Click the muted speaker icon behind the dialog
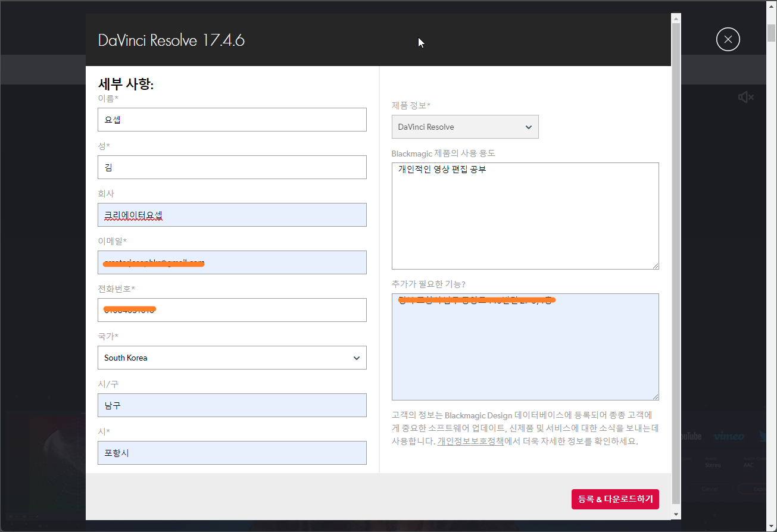 (x=745, y=97)
